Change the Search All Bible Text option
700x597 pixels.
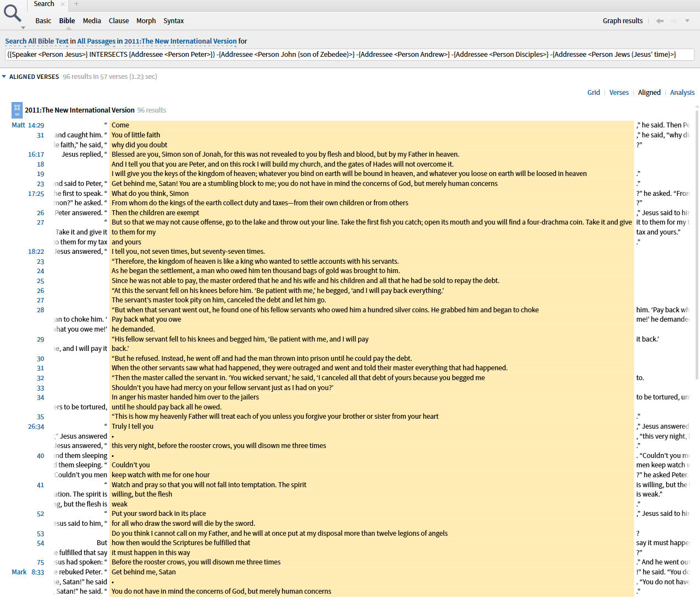(37, 41)
